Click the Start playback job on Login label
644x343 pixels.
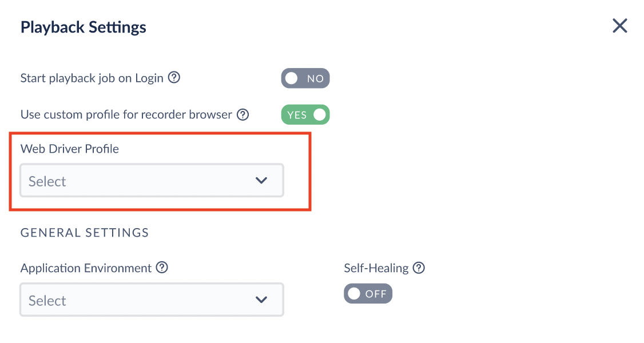tap(92, 78)
